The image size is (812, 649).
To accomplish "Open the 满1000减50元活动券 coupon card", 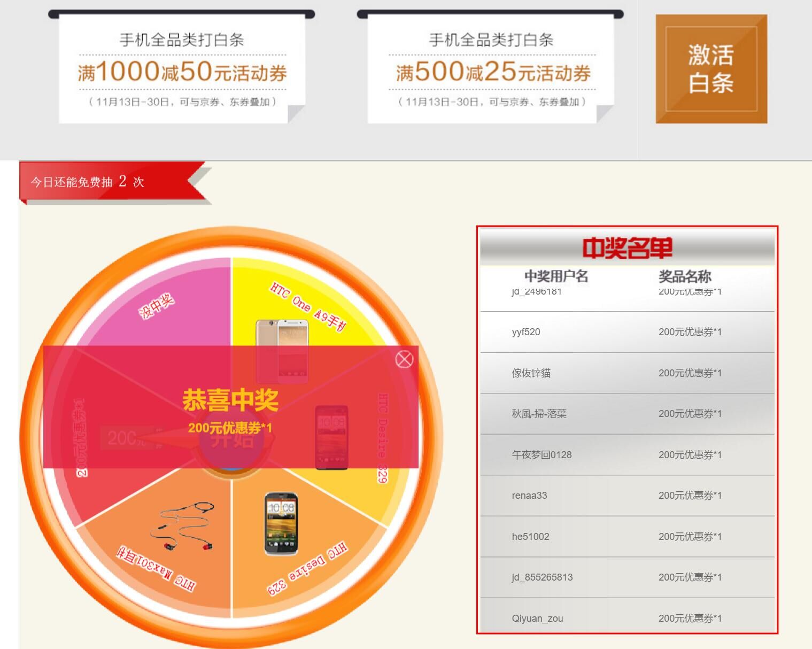I will tap(181, 69).
